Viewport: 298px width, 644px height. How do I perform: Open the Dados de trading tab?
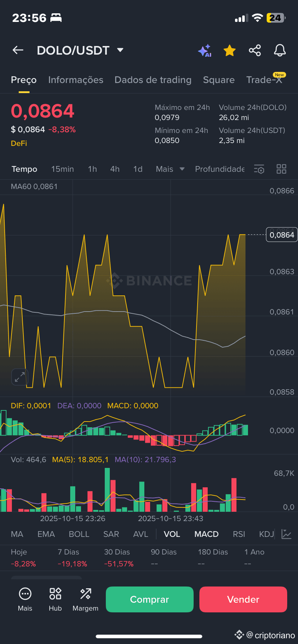click(153, 80)
